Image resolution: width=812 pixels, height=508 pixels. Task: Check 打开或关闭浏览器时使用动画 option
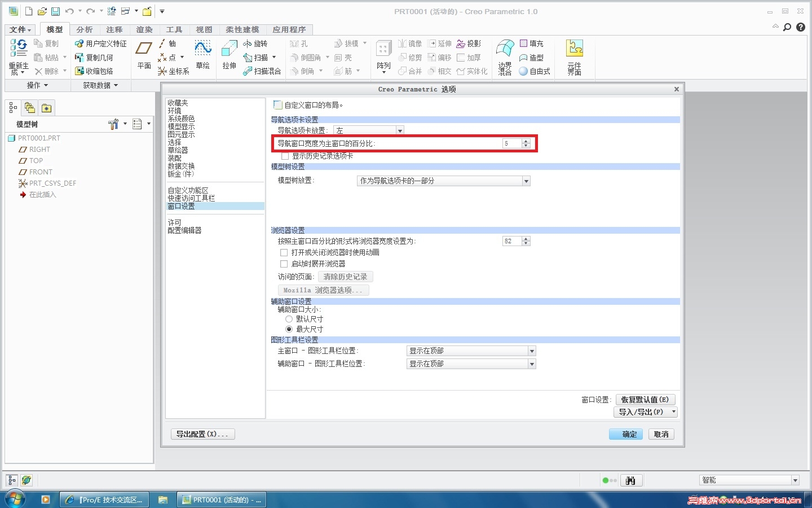point(284,252)
